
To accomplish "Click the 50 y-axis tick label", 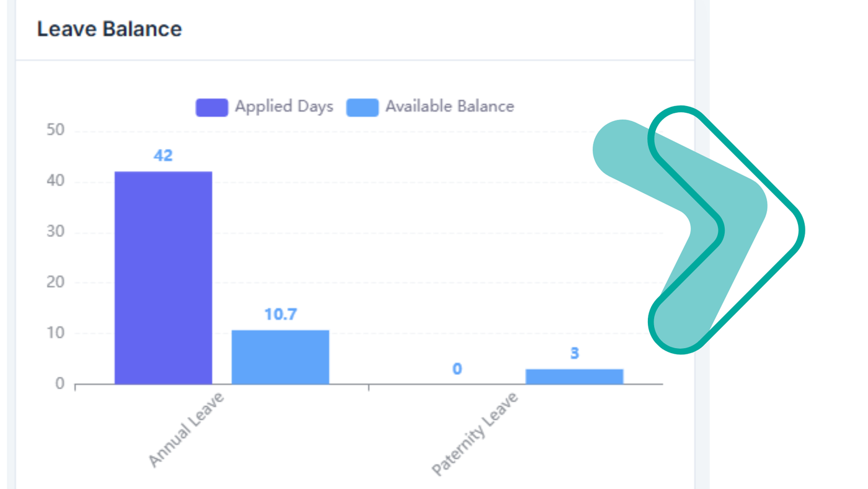I will pyautogui.click(x=55, y=131).
